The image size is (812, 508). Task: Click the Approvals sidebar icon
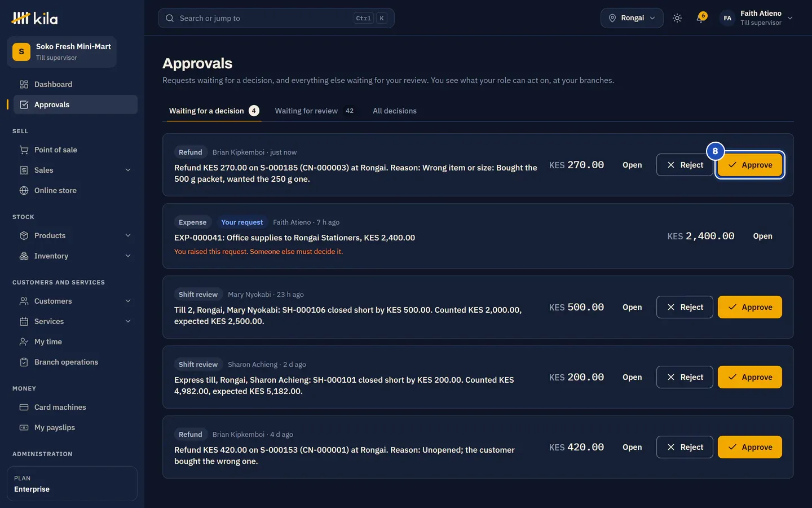[24, 104]
